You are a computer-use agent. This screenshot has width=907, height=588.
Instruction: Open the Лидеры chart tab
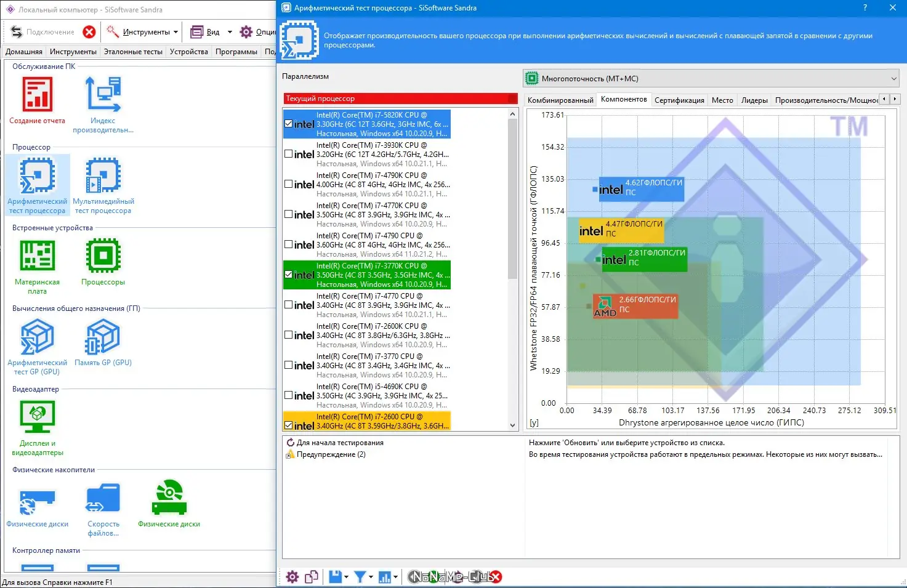(x=754, y=100)
